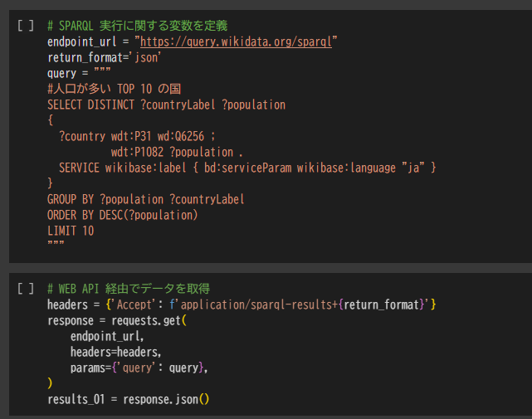Click the SERVICE wikibase:label line
This screenshot has height=419, width=532.
(247, 168)
